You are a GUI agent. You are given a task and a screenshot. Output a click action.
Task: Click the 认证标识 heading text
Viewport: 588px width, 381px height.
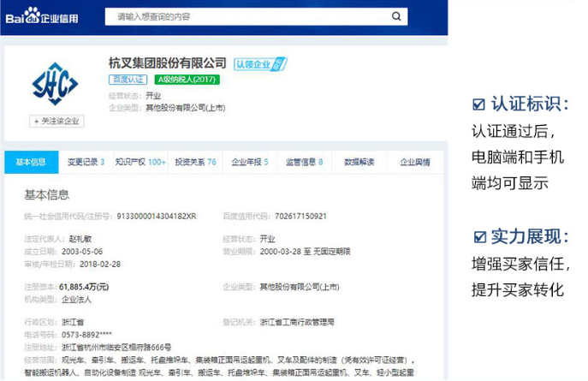coord(529,104)
